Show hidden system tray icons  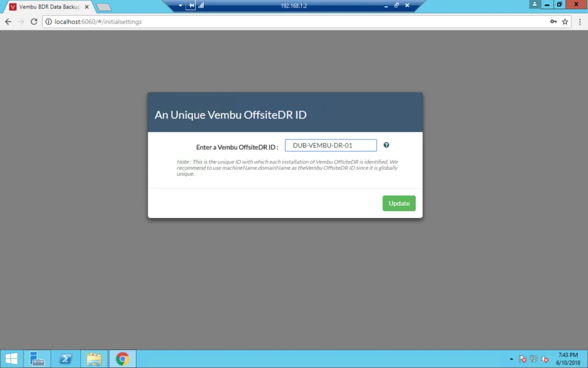click(x=511, y=359)
